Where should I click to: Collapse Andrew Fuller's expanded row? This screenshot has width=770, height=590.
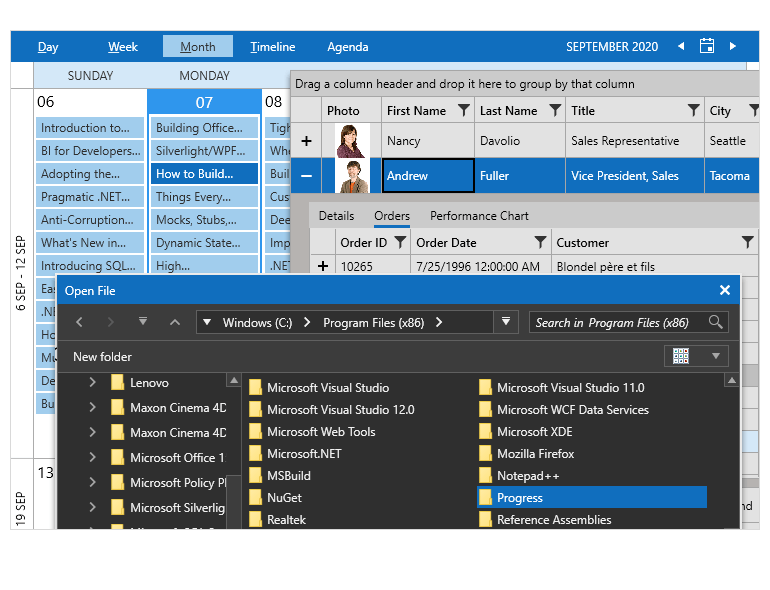(306, 176)
